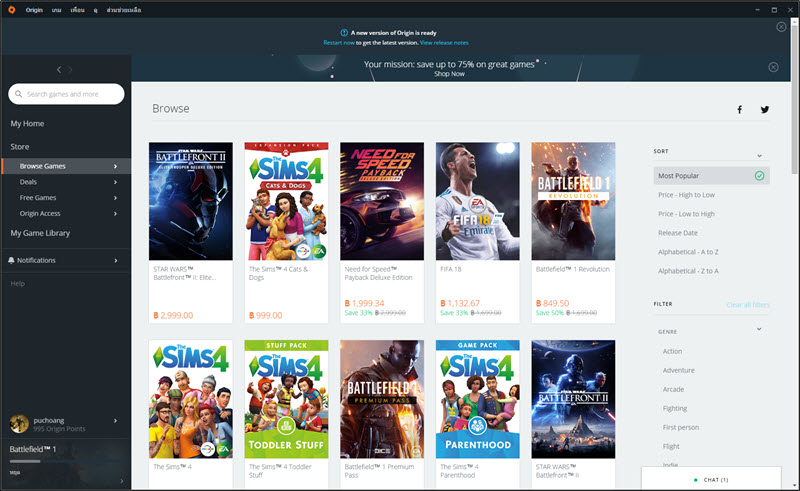
Task: Open Origin Access page
Action: point(40,213)
